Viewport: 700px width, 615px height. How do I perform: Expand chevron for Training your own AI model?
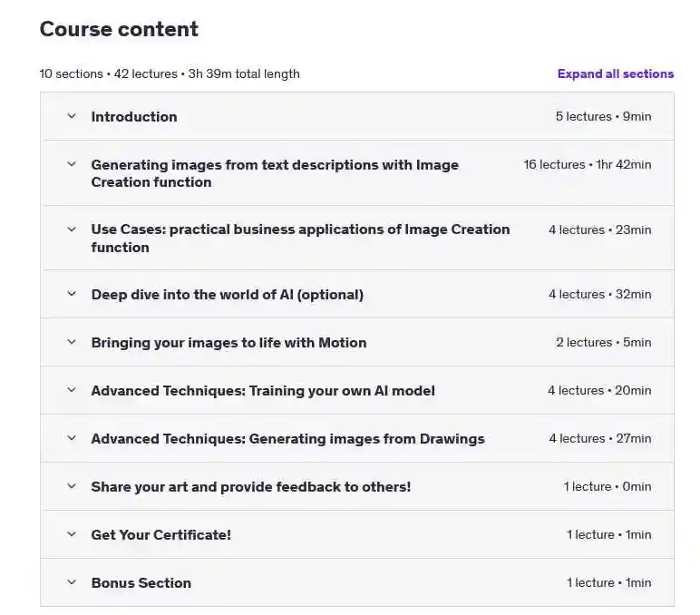pyautogui.click(x=72, y=390)
